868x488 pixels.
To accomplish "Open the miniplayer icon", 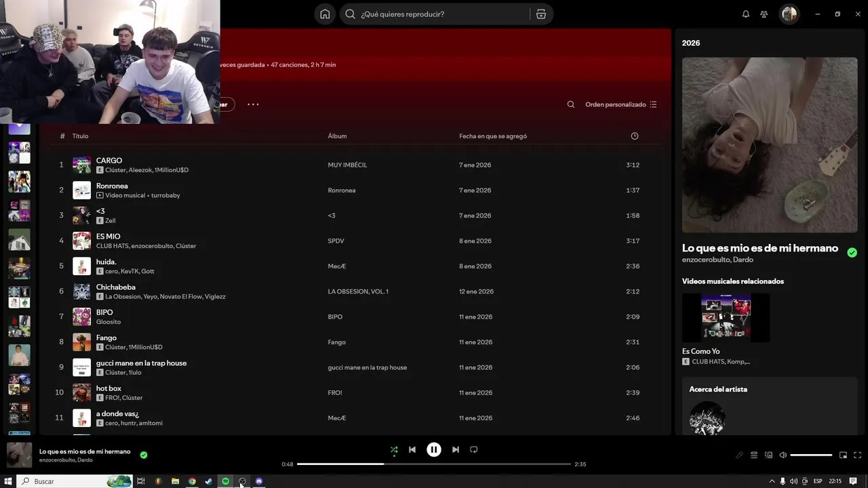I will click(x=843, y=455).
